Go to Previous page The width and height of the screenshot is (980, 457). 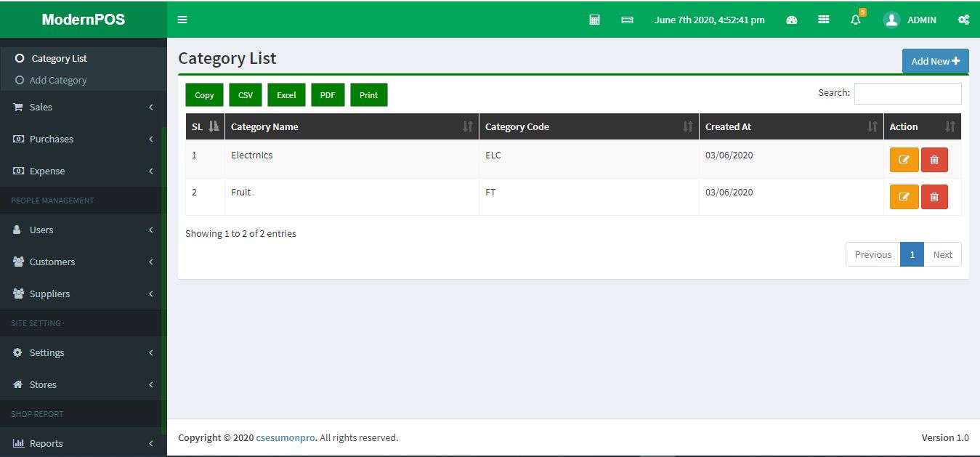pyautogui.click(x=873, y=254)
